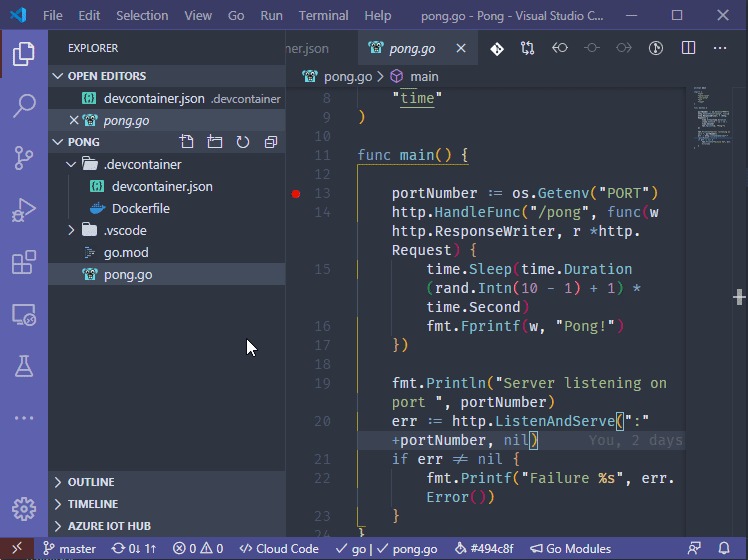Open the Testing flask view
The image size is (748, 560).
23,366
